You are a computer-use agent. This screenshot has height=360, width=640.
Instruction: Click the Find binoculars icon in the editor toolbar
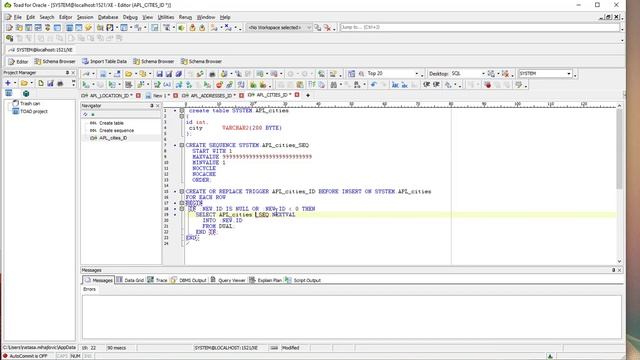(334, 85)
